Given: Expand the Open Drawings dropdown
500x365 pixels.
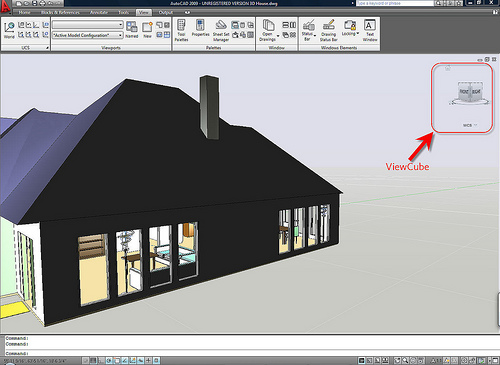Looking at the screenshot, I should coord(269,30).
